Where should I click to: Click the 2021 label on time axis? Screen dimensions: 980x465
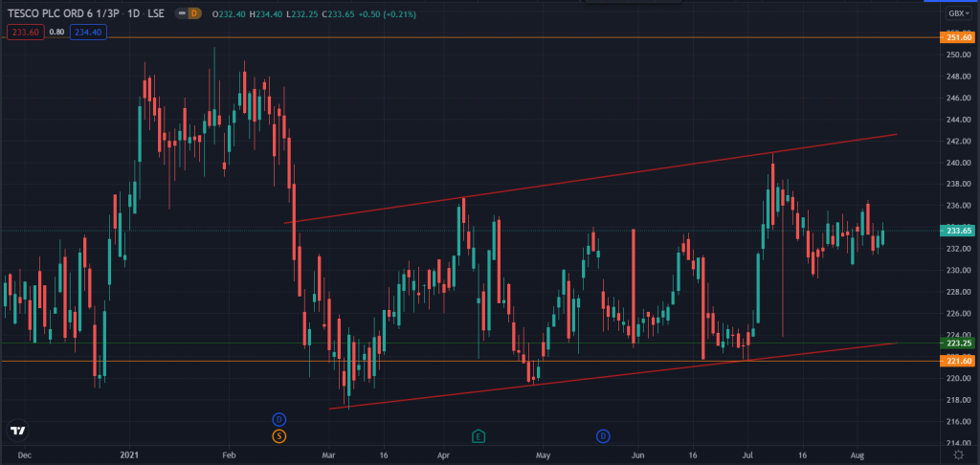[129, 455]
